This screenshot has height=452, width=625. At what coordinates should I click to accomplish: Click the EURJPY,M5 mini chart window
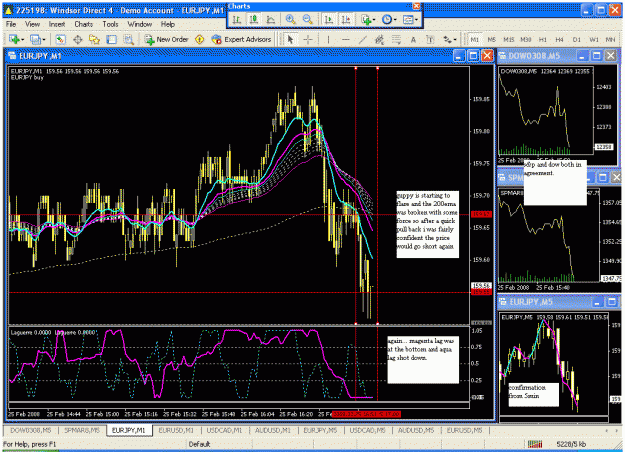click(x=558, y=359)
